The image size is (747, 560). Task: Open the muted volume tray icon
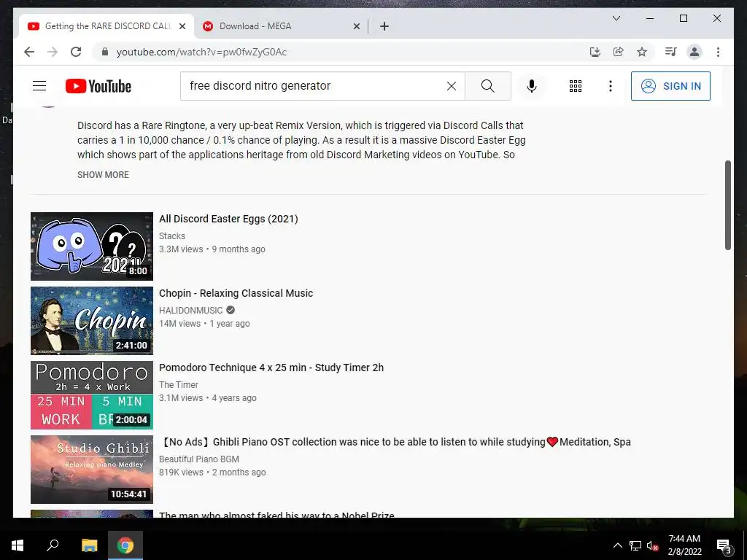(x=652, y=545)
